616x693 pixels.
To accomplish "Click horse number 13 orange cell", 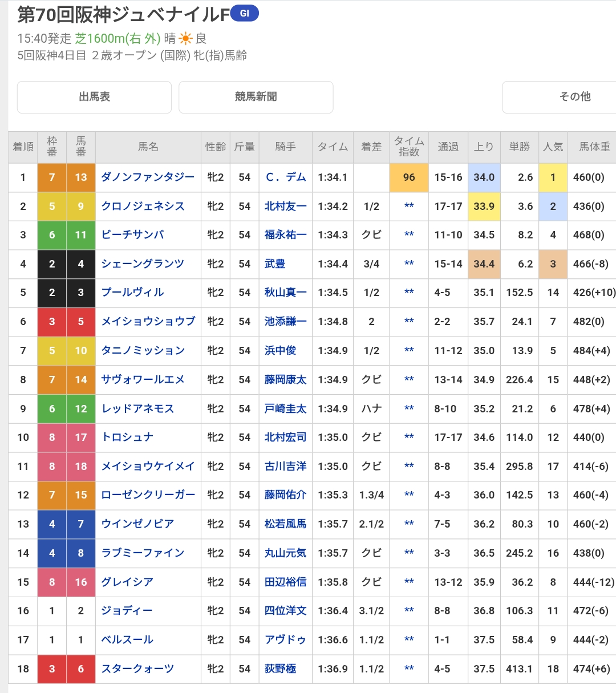I will (81, 177).
